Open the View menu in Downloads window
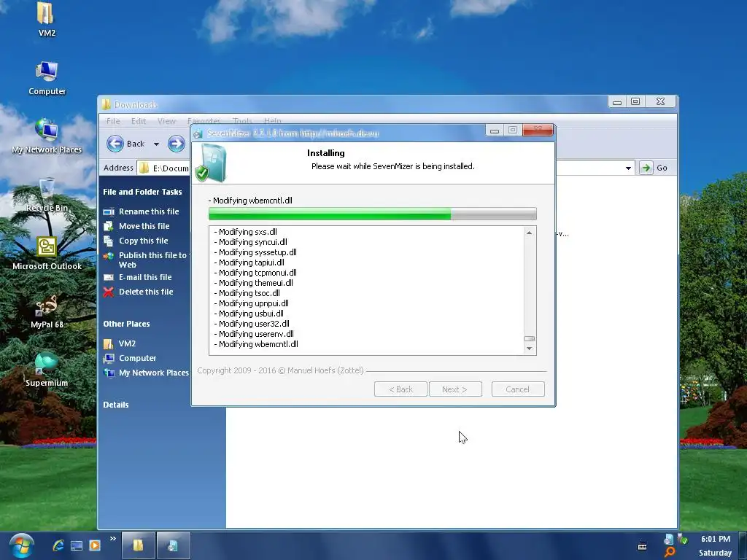 [x=167, y=121]
